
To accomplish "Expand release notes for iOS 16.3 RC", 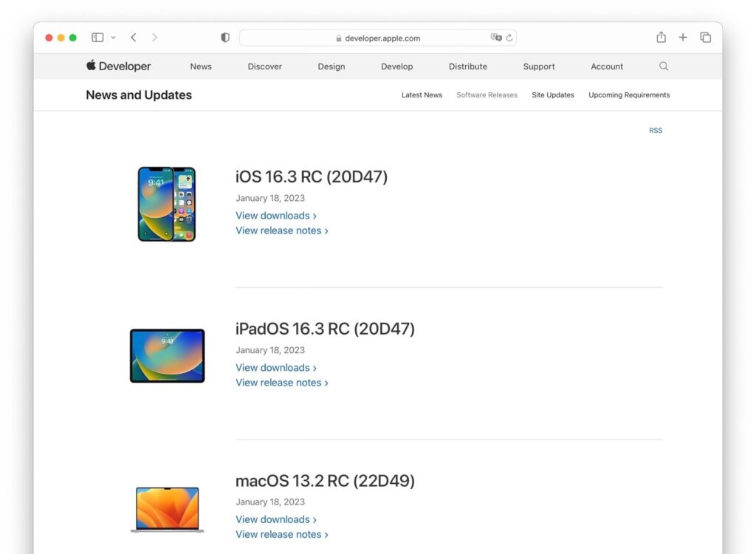I will point(326,230).
